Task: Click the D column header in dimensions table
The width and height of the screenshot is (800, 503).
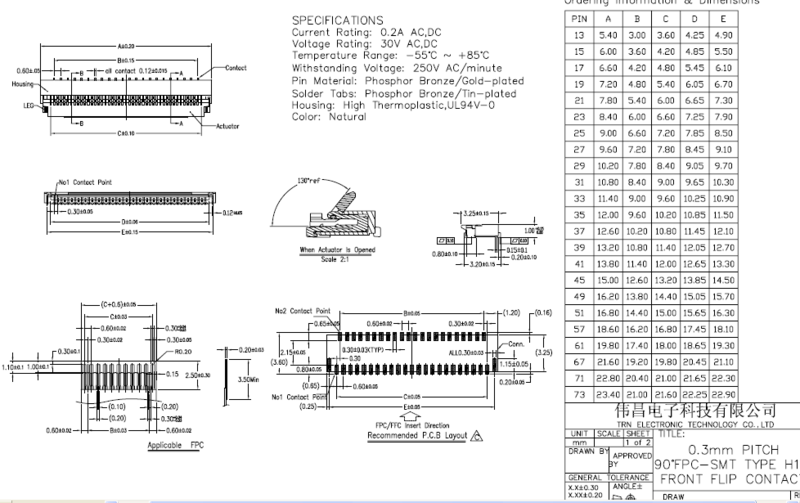Action: [694, 19]
